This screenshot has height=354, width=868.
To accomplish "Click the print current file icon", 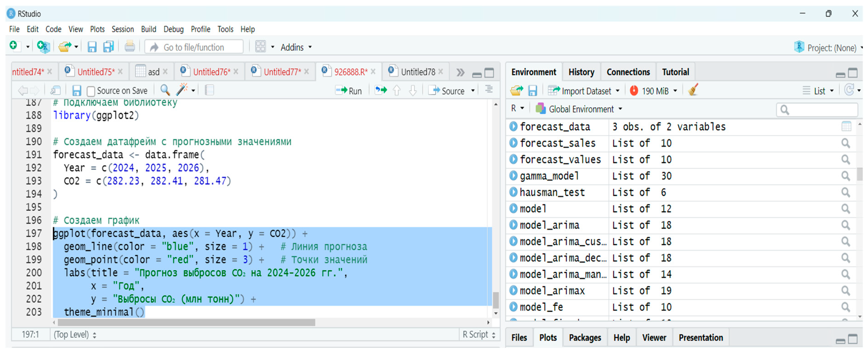I will (129, 47).
